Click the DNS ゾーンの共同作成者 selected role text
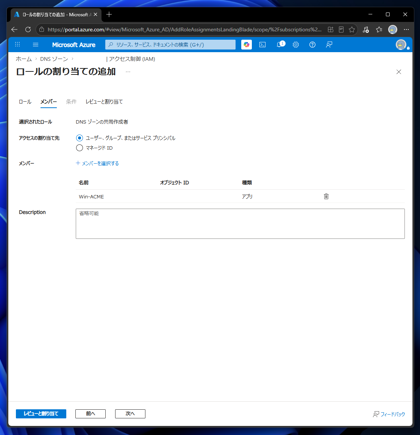Screen dimensions: 420x435 point(102,122)
